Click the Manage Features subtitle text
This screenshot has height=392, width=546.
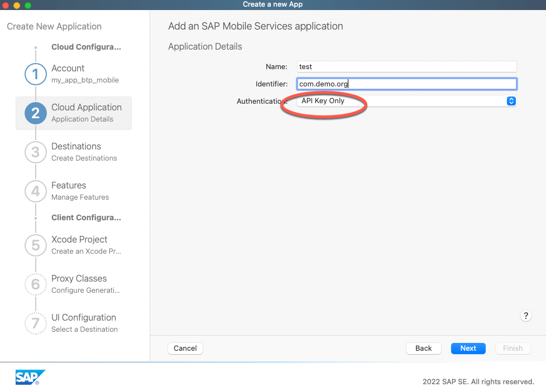pos(80,197)
